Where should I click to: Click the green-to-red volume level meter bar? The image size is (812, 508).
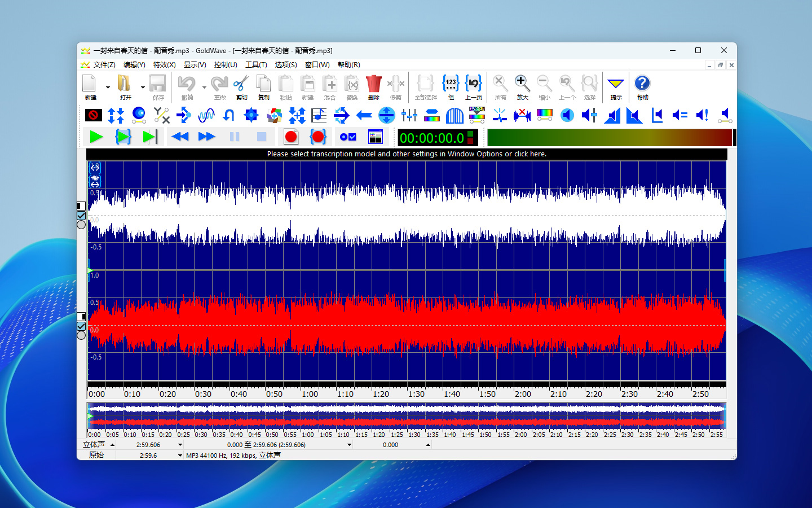pos(610,137)
